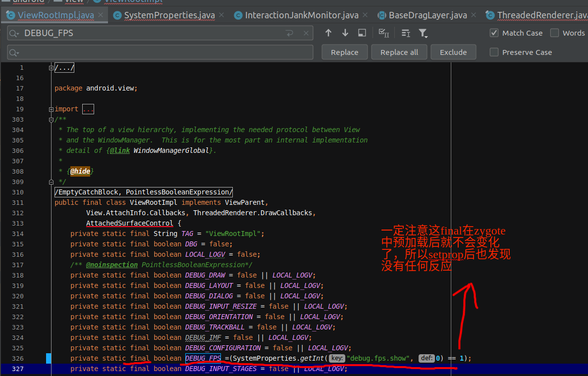The height and width of the screenshot is (376, 588).
Task: Click the Replace button
Action: [x=345, y=52]
